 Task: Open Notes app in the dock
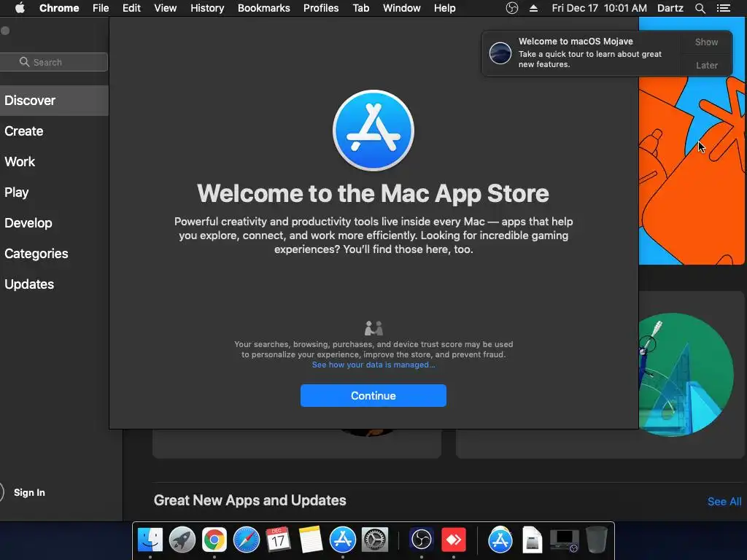pyautogui.click(x=311, y=540)
